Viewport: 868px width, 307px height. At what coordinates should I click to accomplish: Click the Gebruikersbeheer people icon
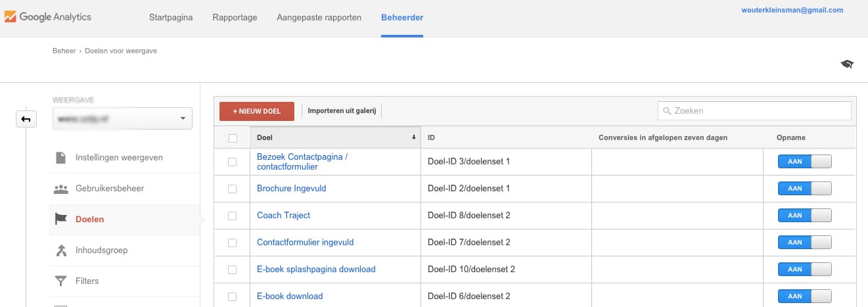[60, 189]
